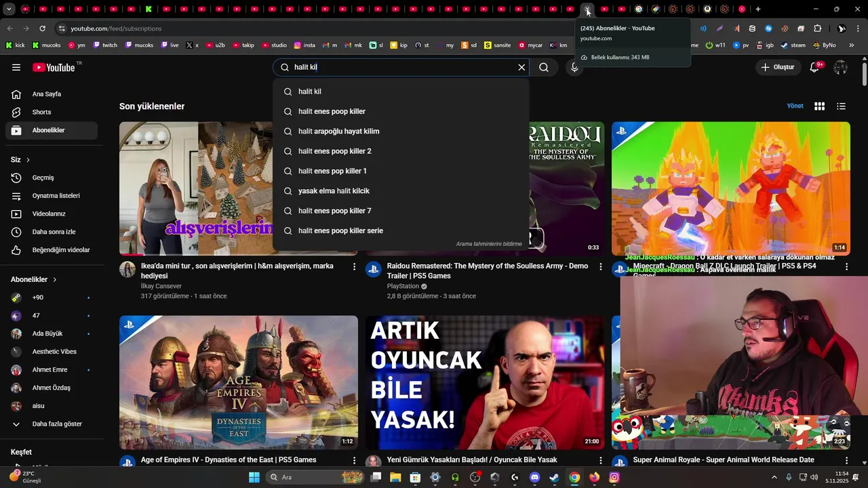Open Instagram from the taskbar
This screenshot has width=868, height=488.
614,477
